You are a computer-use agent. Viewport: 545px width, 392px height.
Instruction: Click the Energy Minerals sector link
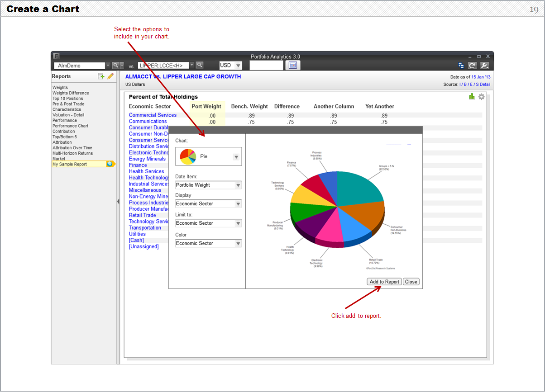tap(147, 159)
